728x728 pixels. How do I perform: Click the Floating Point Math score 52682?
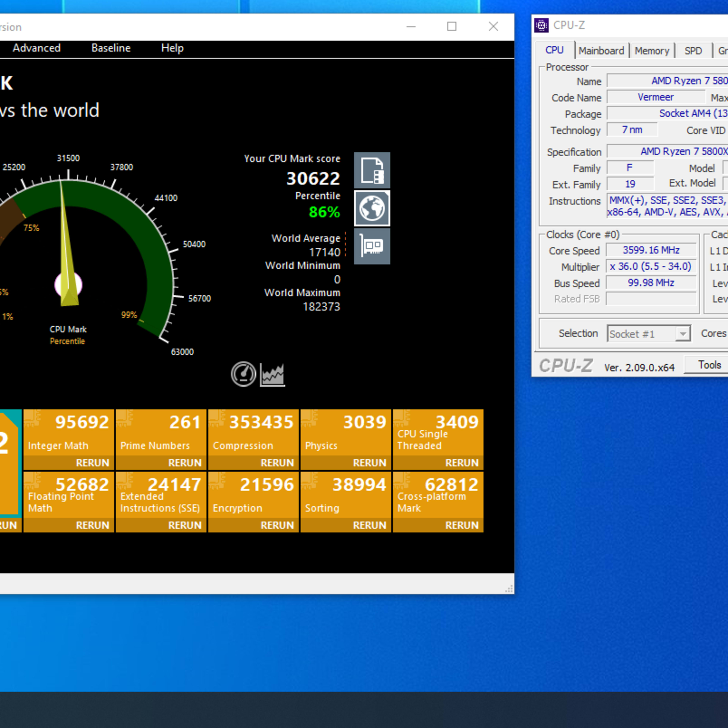(82, 485)
